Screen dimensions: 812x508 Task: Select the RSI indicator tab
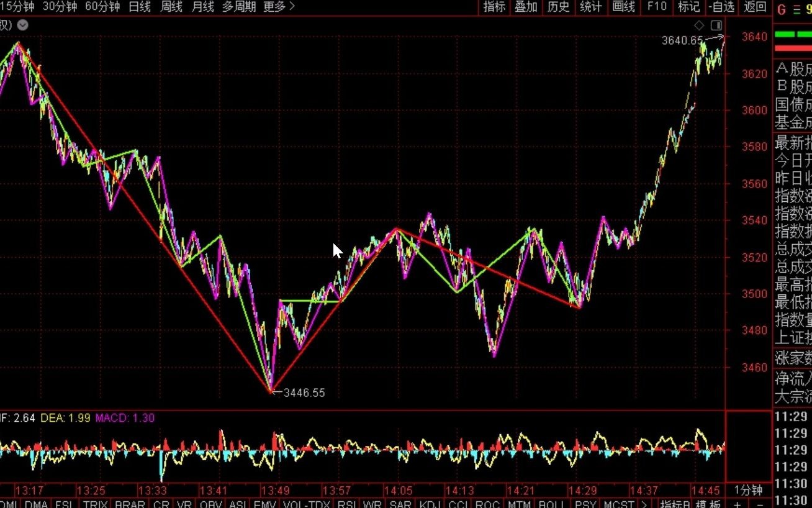(x=347, y=504)
